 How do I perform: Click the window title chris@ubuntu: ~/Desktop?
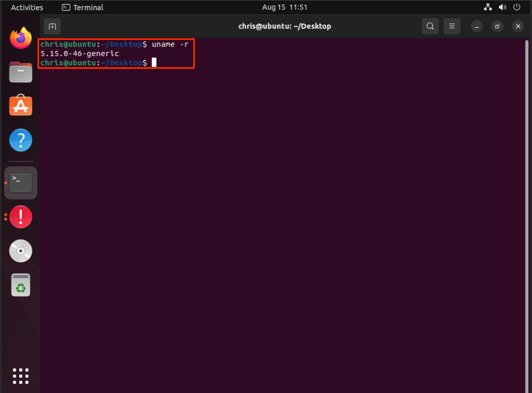click(x=285, y=26)
